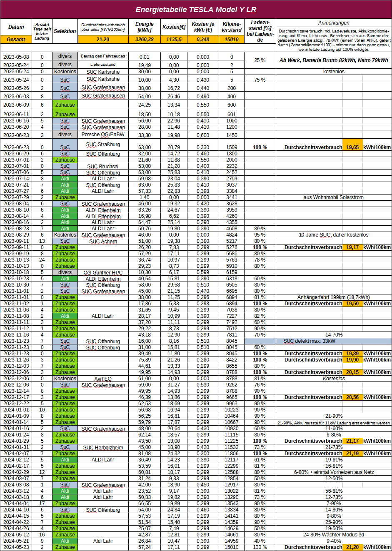Click the orange consumption value 19,90
The height and width of the screenshot is (551, 392).
[352, 360]
